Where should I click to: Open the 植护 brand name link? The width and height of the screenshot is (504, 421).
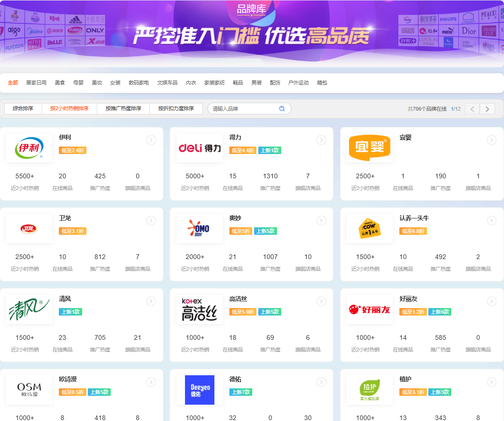[x=405, y=379]
